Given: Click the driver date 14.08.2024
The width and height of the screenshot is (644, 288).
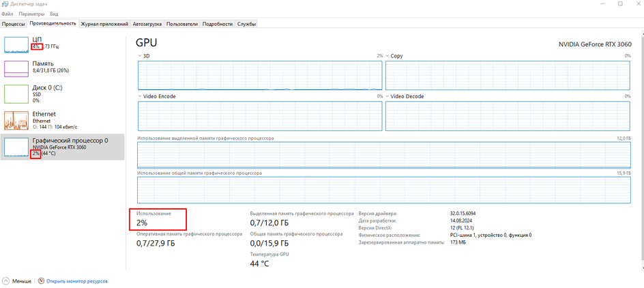Looking at the screenshot, I should coord(461,220).
